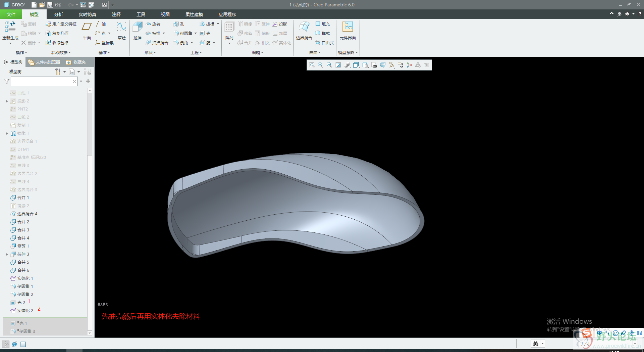
Task: Toggle annotation display icon in graphics toolbar
Action: tap(400, 65)
